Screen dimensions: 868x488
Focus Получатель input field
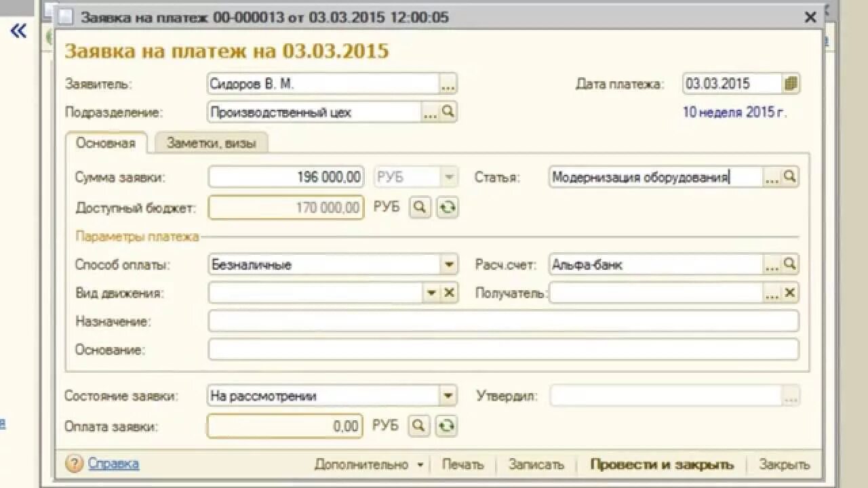656,293
